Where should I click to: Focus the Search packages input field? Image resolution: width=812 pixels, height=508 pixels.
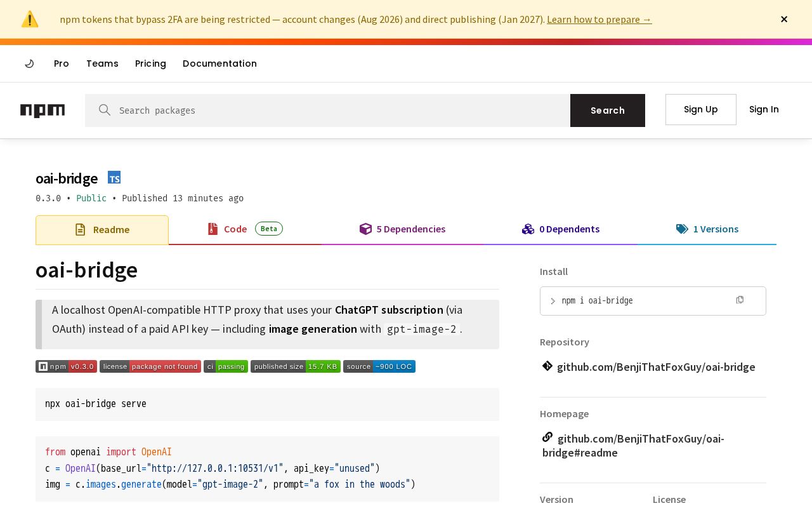click(x=327, y=110)
